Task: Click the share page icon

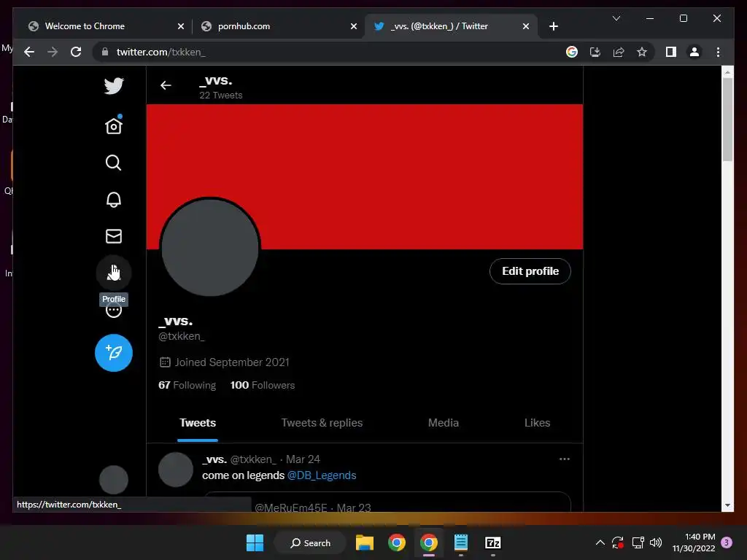Action: pyautogui.click(x=619, y=52)
